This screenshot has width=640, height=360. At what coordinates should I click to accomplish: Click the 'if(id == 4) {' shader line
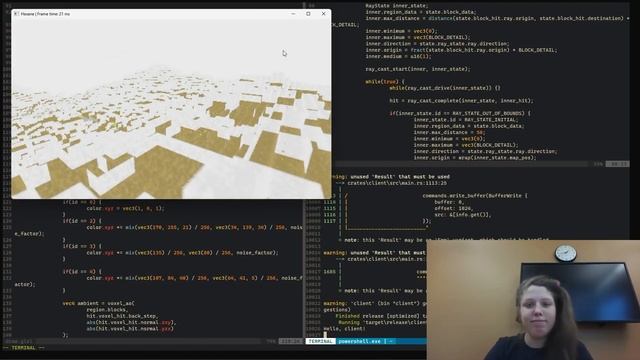(82, 271)
